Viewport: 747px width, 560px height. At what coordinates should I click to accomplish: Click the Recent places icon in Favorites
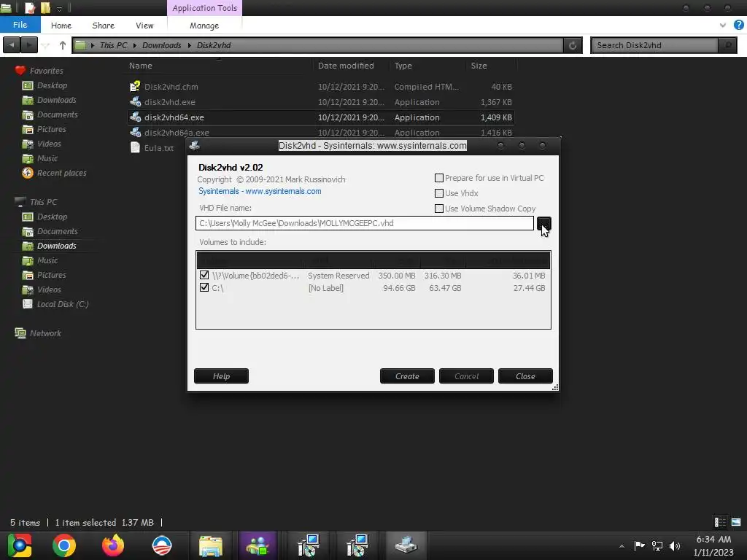[28, 173]
